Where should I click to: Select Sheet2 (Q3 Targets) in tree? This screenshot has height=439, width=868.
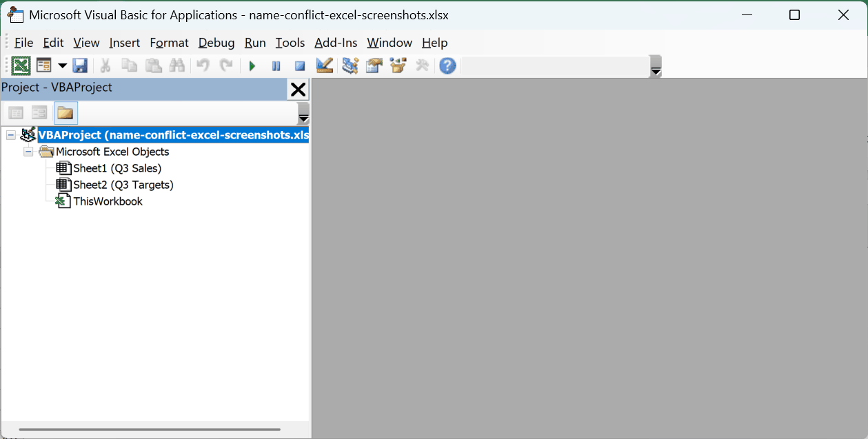click(x=123, y=185)
